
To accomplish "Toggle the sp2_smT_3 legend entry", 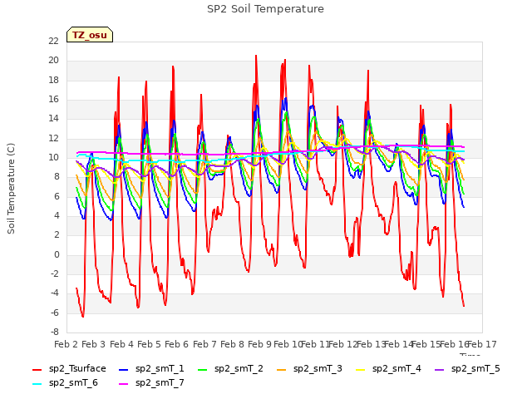I will 310,369.
